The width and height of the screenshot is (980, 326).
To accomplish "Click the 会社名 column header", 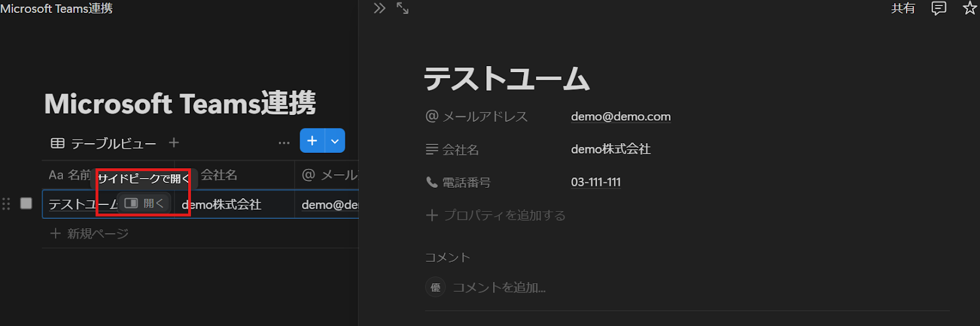I will [219, 175].
